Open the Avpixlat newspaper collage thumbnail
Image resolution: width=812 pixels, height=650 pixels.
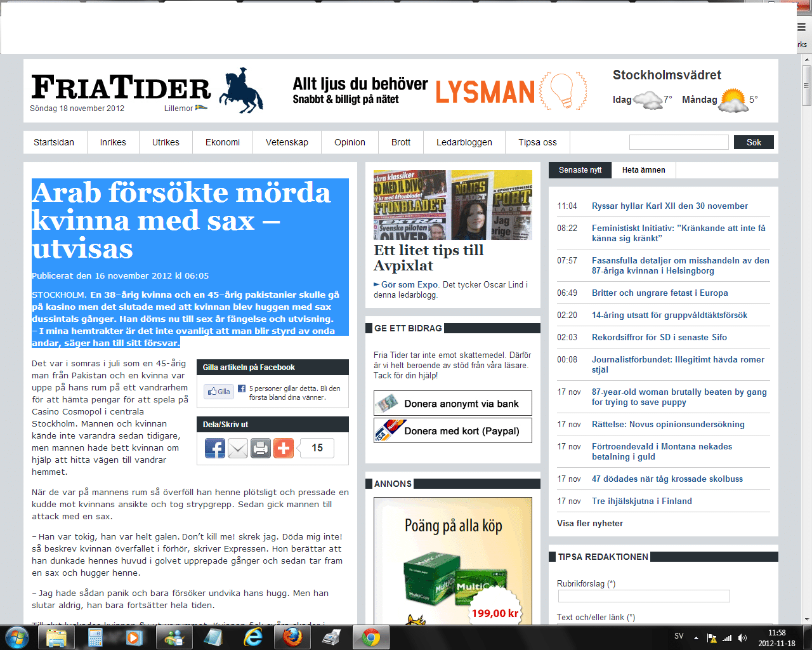pos(453,204)
